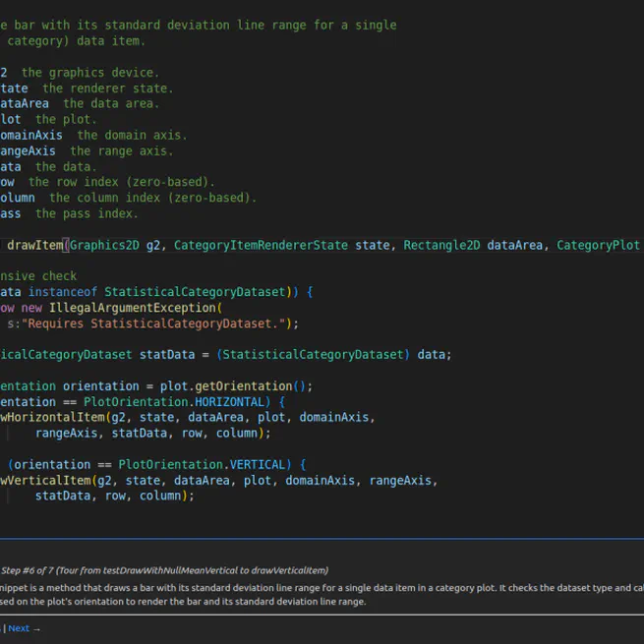Click the 'the graphics device.' doc comment

point(90,73)
